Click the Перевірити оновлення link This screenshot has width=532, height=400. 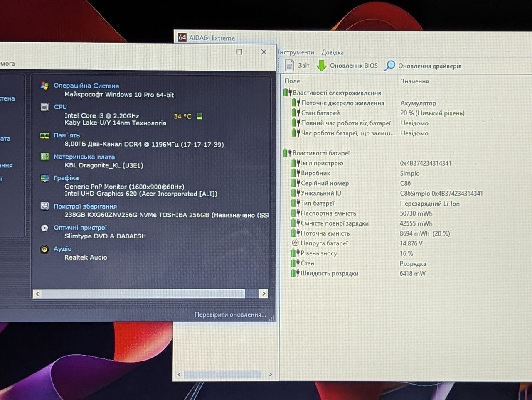[230, 314]
